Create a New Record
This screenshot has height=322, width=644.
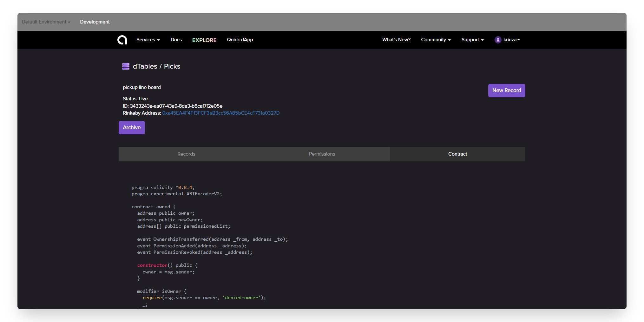click(x=507, y=91)
